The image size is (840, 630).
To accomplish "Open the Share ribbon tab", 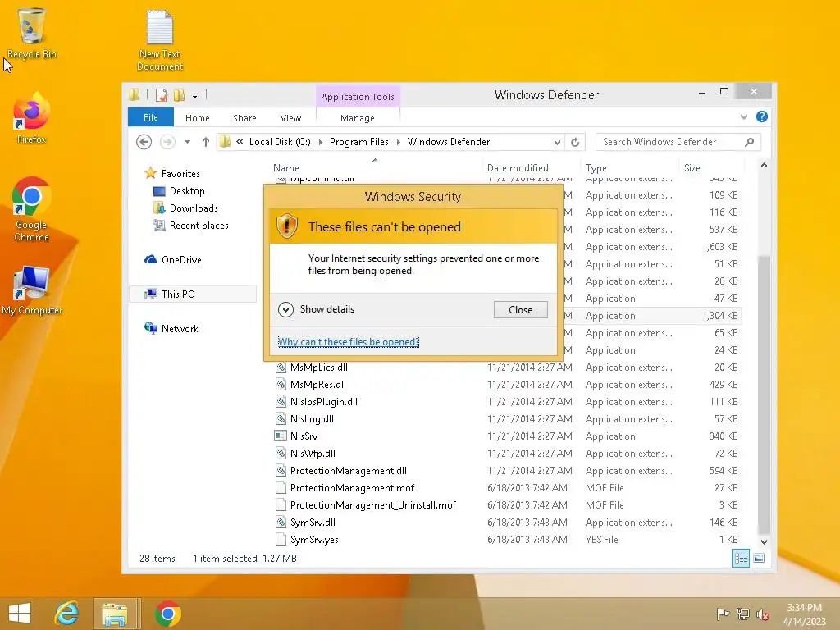I will click(244, 118).
